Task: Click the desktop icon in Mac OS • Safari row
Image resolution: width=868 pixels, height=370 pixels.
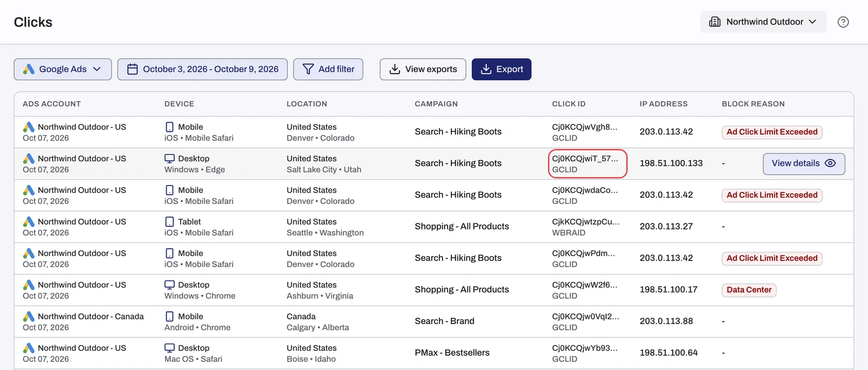Action: point(170,348)
